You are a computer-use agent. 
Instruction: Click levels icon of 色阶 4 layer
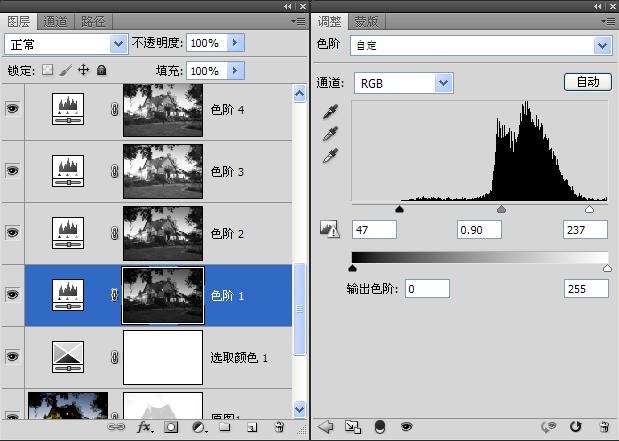point(68,109)
